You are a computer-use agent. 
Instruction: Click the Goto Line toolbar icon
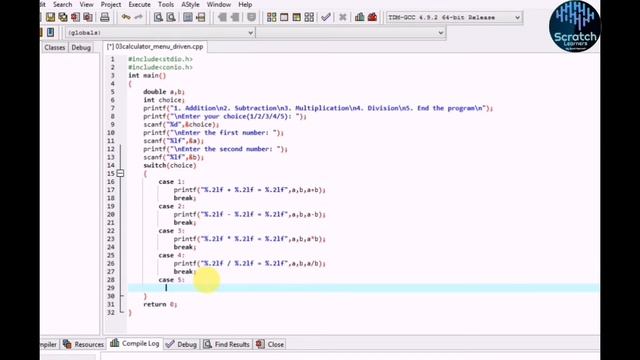coord(200,17)
